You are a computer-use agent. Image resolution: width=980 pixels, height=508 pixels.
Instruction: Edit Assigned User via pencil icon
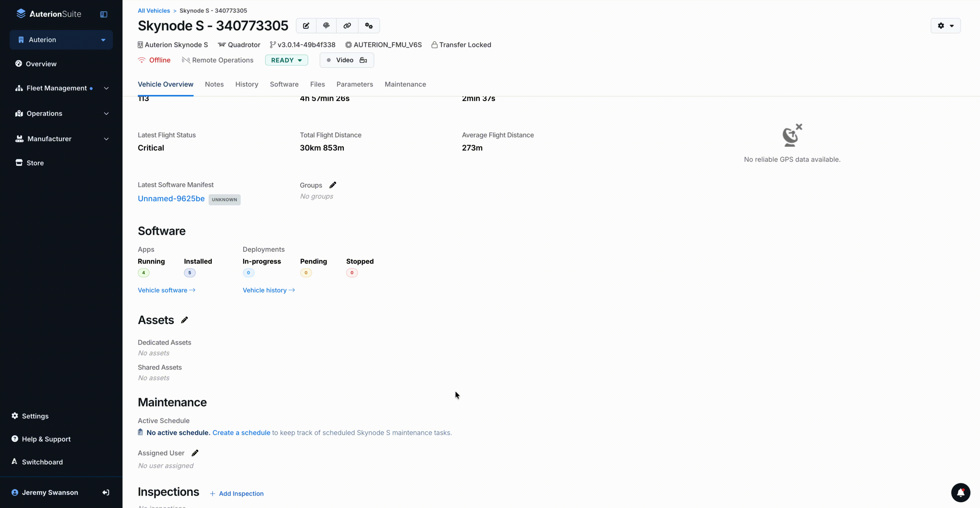(195, 453)
